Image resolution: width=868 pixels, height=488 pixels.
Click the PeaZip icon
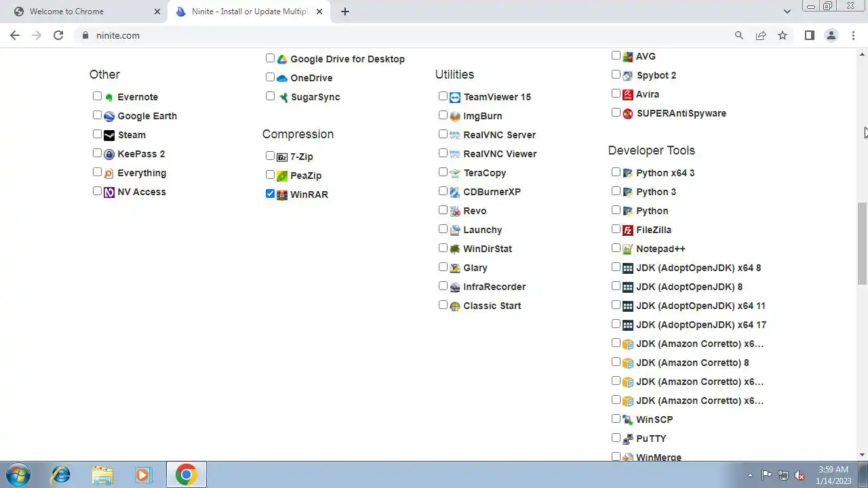[282, 176]
